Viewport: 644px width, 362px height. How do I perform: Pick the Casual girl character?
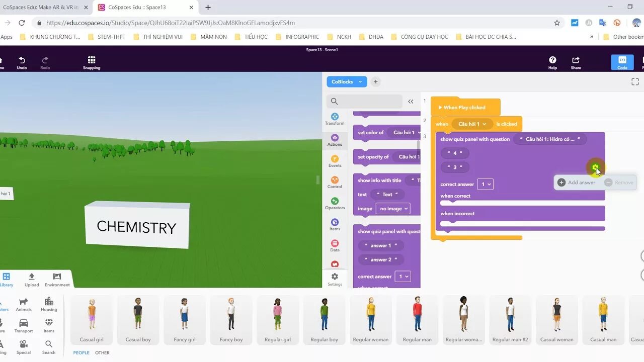92,320
